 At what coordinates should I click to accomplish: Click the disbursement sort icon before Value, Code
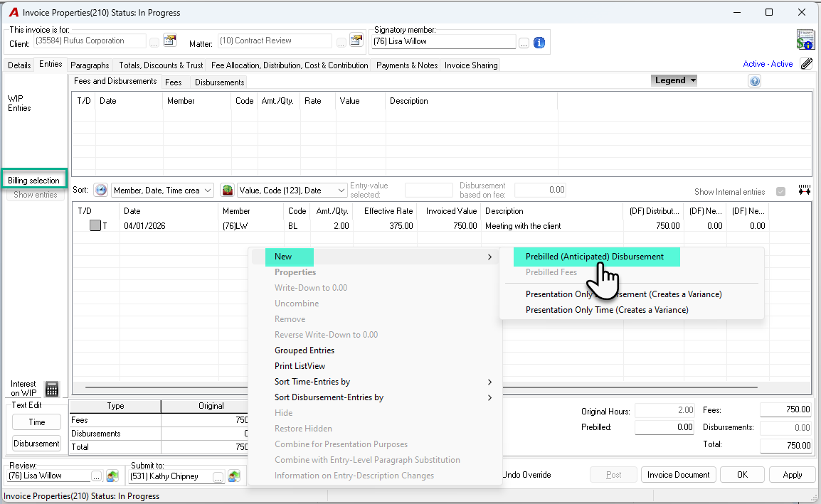(x=227, y=190)
